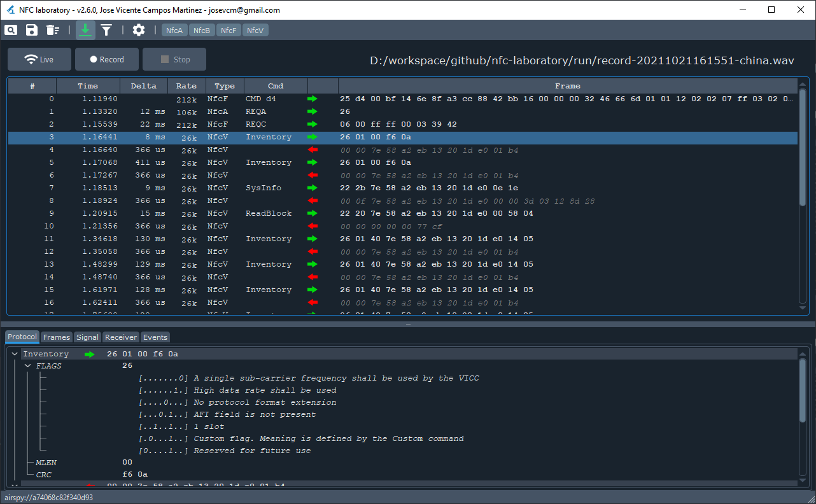Click the Stop button
The image size is (816, 504).
click(x=174, y=59)
